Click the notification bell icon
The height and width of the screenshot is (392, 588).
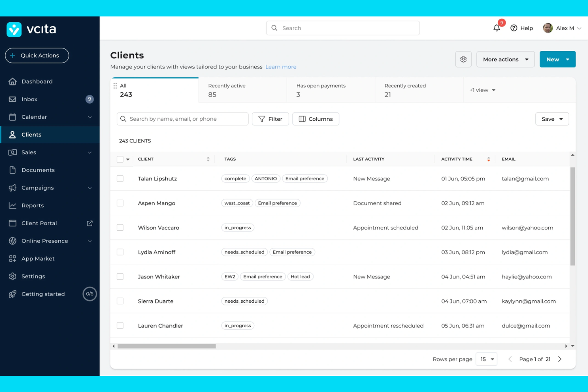pyautogui.click(x=496, y=28)
